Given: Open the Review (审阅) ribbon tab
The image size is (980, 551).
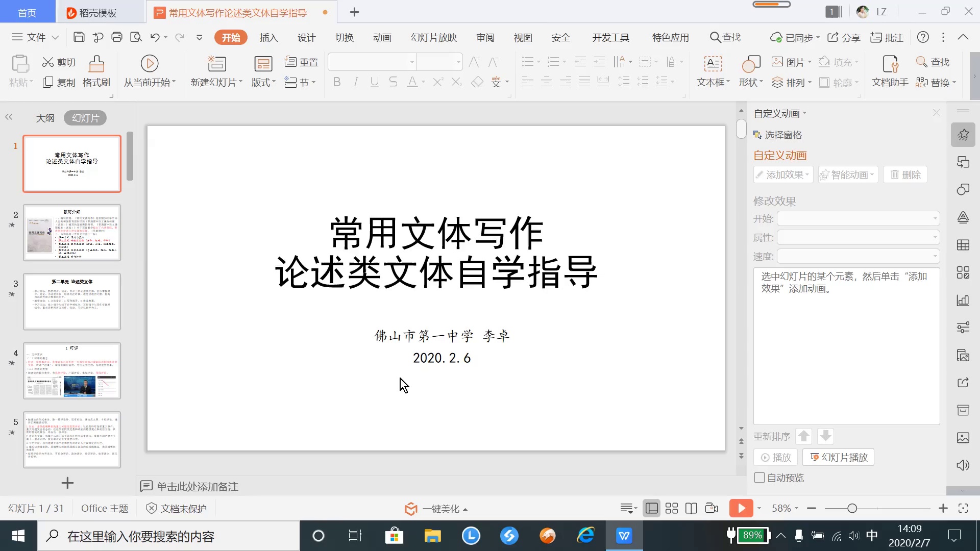Looking at the screenshot, I should (485, 37).
